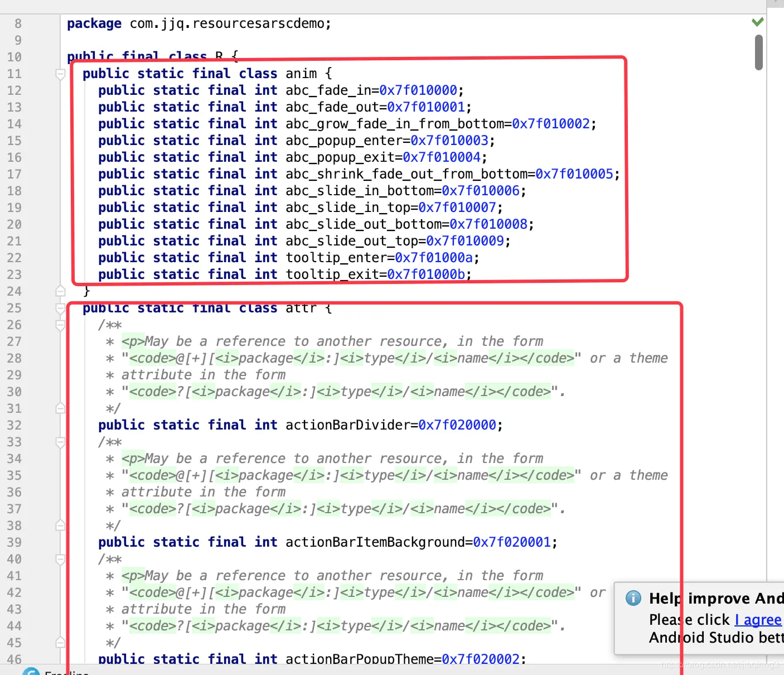Image resolution: width=784 pixels, height=675 pixels.
Task: Click the identifier actionBarPopupTheme
Action: pos(360,659)
